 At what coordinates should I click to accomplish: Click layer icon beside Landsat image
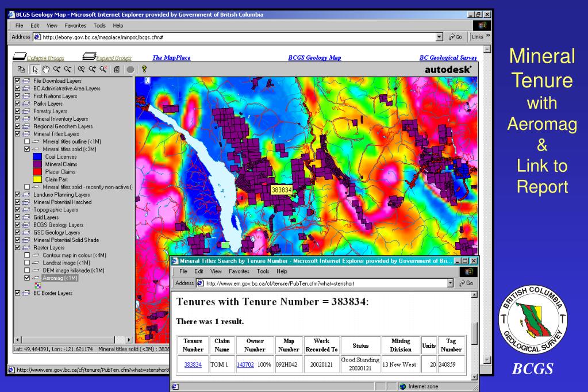click(36, 263)
